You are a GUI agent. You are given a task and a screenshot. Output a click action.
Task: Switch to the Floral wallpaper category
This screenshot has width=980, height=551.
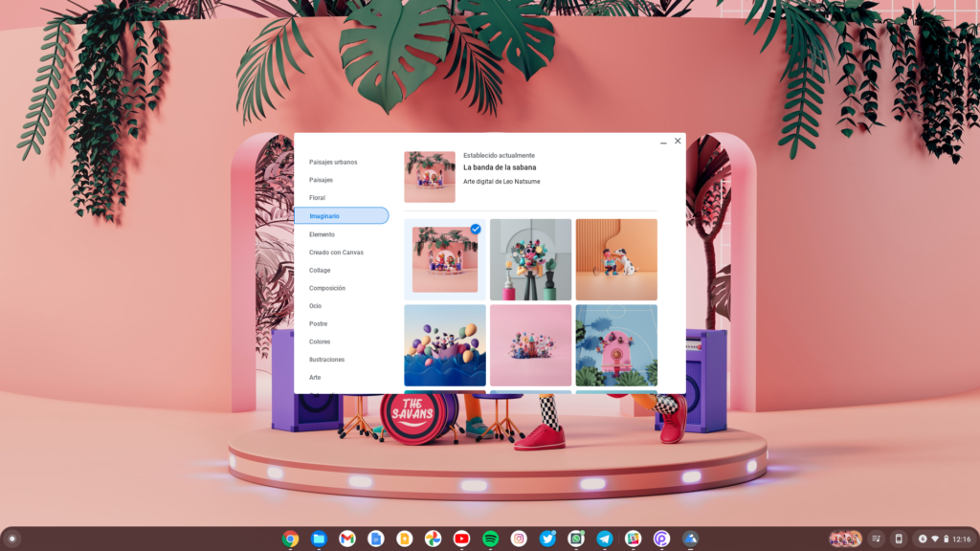[317, 198]
